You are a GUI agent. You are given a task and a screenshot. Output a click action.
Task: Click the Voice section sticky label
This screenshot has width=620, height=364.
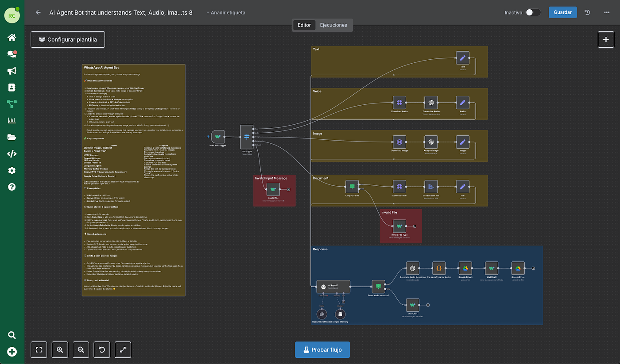[x=317, y=91]
